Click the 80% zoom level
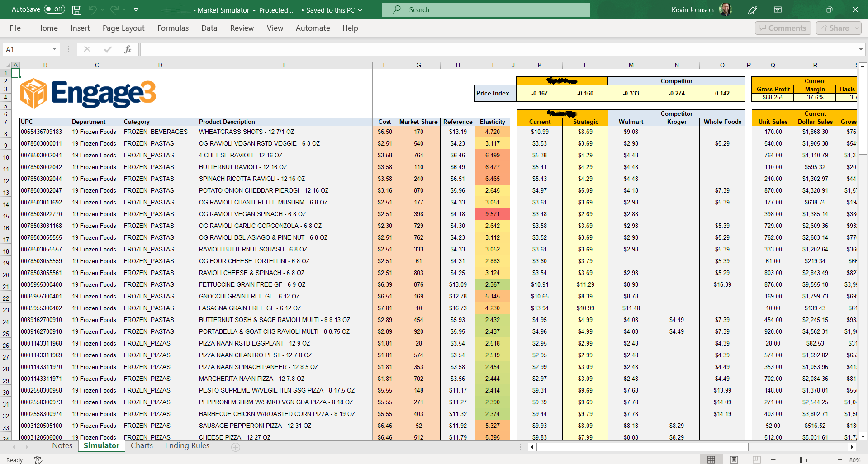The image size is (868, 464). [x=855, y=460]
